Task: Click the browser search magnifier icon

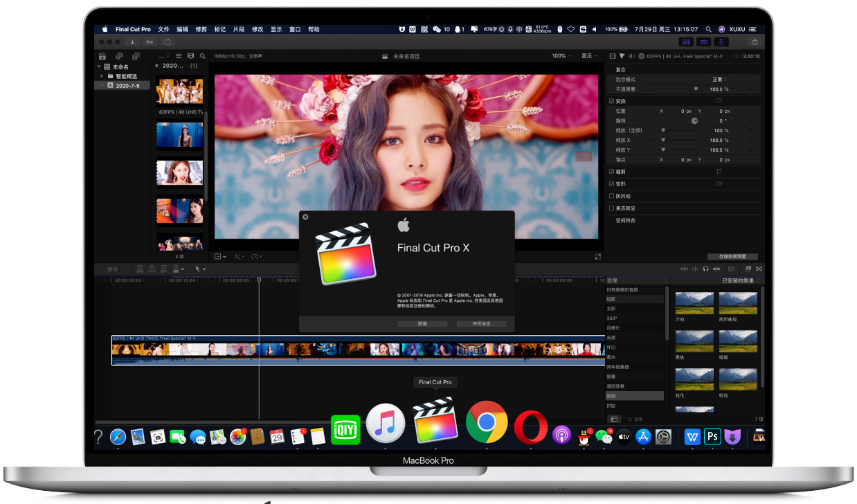Action: (x=203, y=56)
